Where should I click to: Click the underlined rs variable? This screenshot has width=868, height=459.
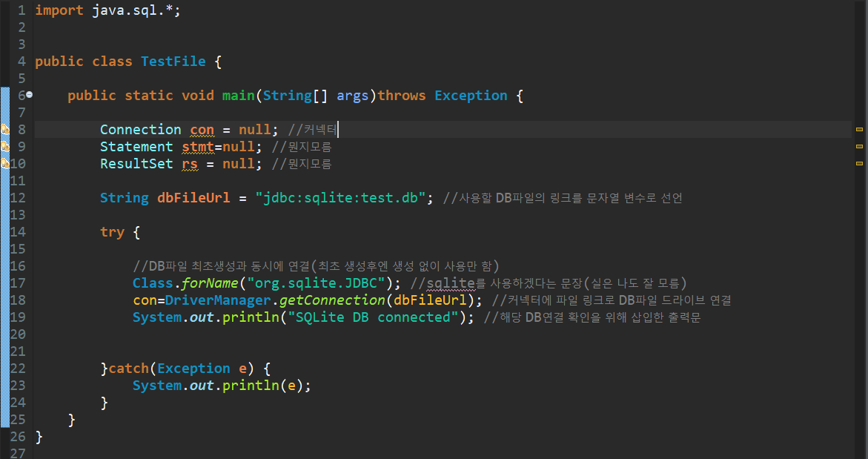click(190, 164)
